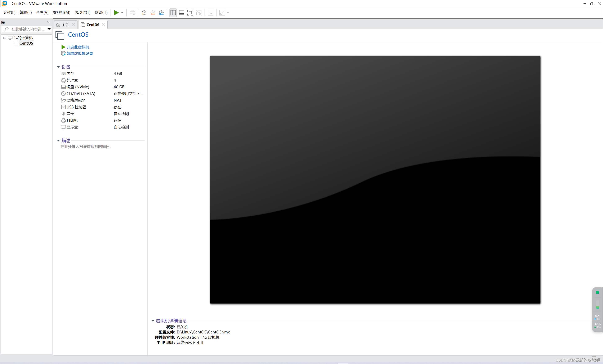Click the Send Ctrl+Alt+Del toolbar icon
Image resolution: width=603 pixels, height=364 pixels.
click(132, 13)
